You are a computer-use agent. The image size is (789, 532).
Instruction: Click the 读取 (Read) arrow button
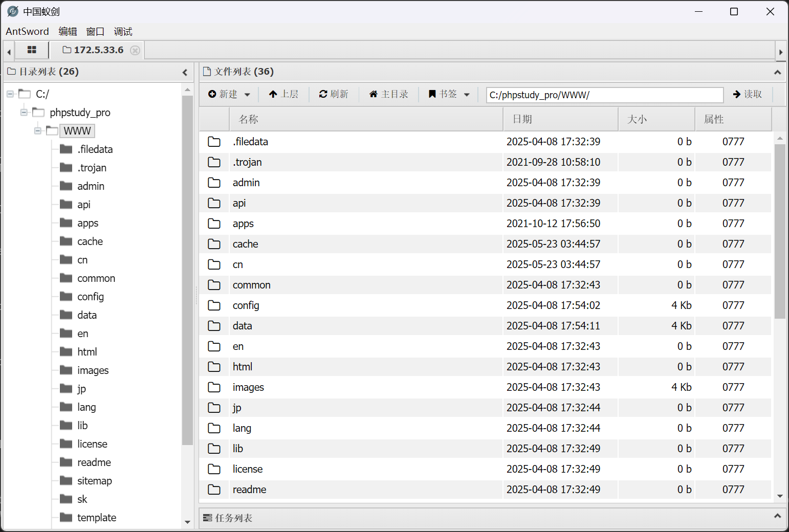[x=748, y=94]
